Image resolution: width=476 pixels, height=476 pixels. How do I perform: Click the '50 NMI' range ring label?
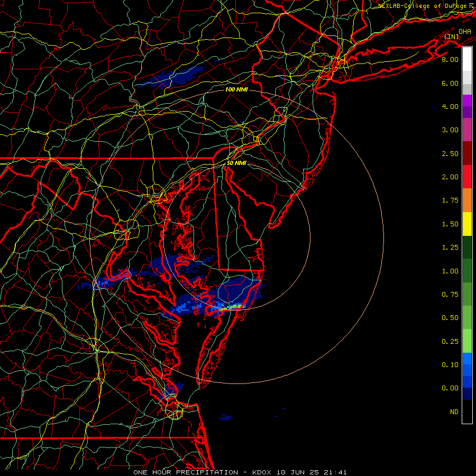pos(236,163)
